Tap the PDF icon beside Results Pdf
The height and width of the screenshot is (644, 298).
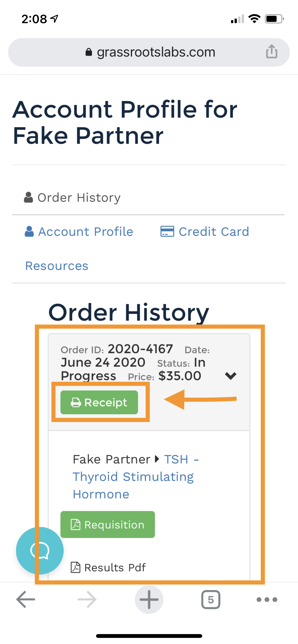75,567
